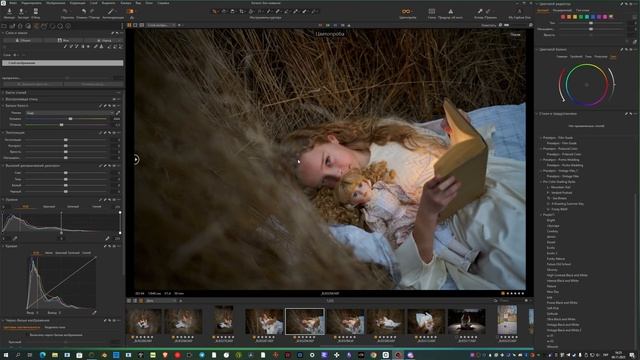This screenshot has width=640, height=360.
Task: Select the dark room filmstrip thumbnail
Action: [467, 321]
